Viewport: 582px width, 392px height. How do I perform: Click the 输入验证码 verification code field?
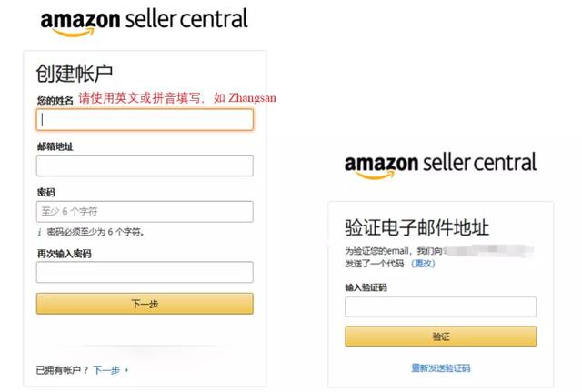(x=440, y=307)
